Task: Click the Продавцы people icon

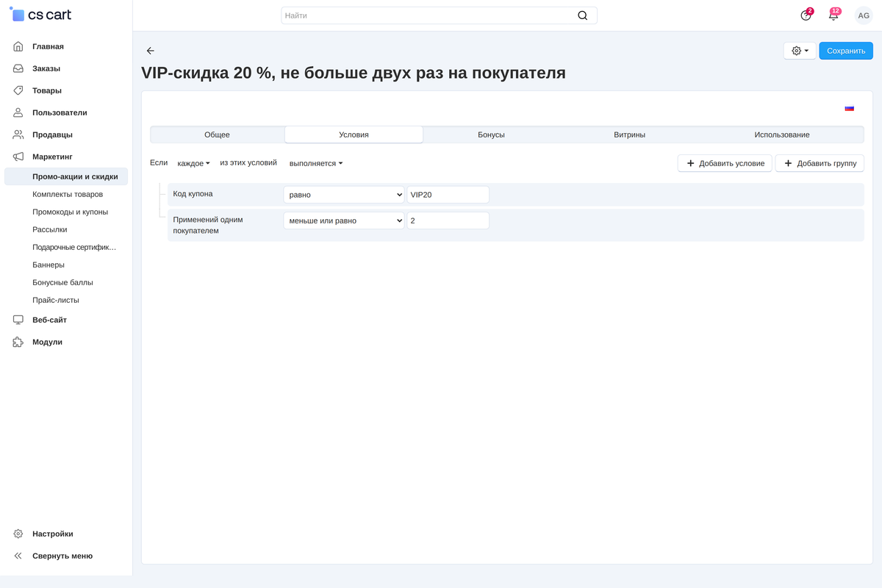Action: coord(18,135)
